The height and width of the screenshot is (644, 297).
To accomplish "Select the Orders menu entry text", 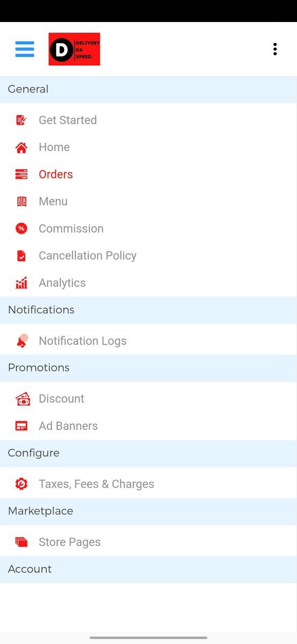I will (x=56, y=174).
